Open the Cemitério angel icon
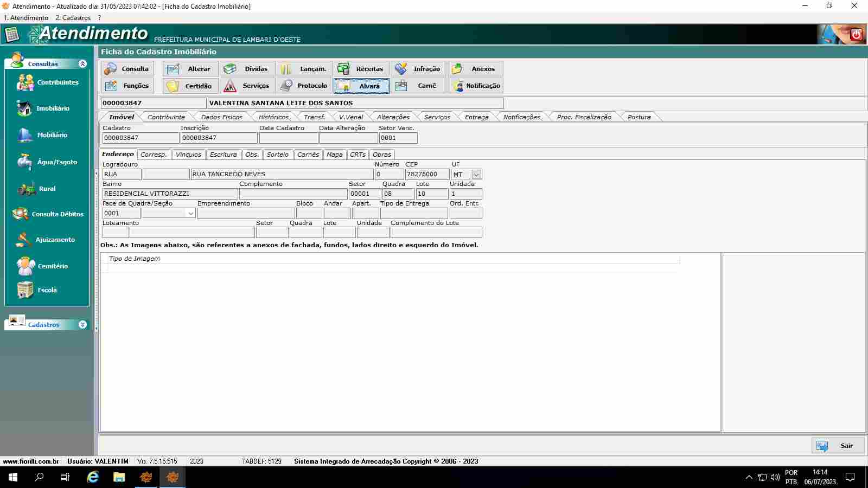 [x=25, y=266]
